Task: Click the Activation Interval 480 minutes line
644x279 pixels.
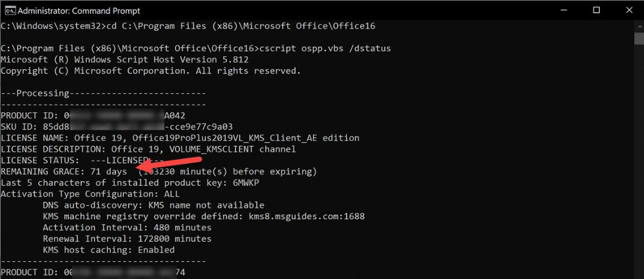Action: pos(127,227)
